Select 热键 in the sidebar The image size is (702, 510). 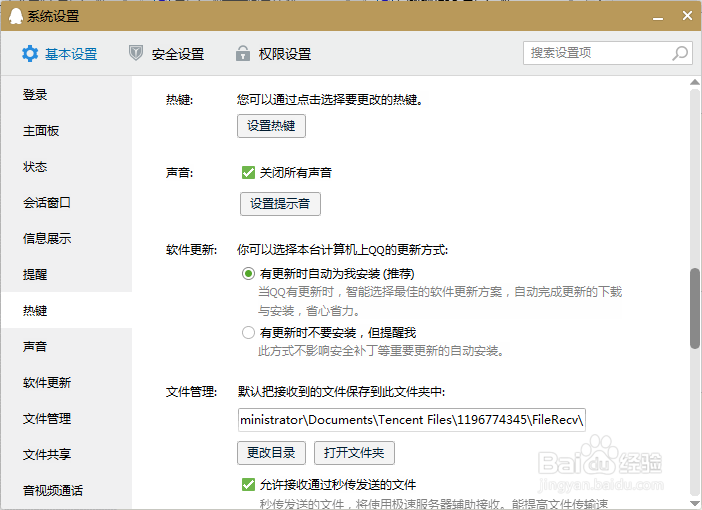click(66, 310)
